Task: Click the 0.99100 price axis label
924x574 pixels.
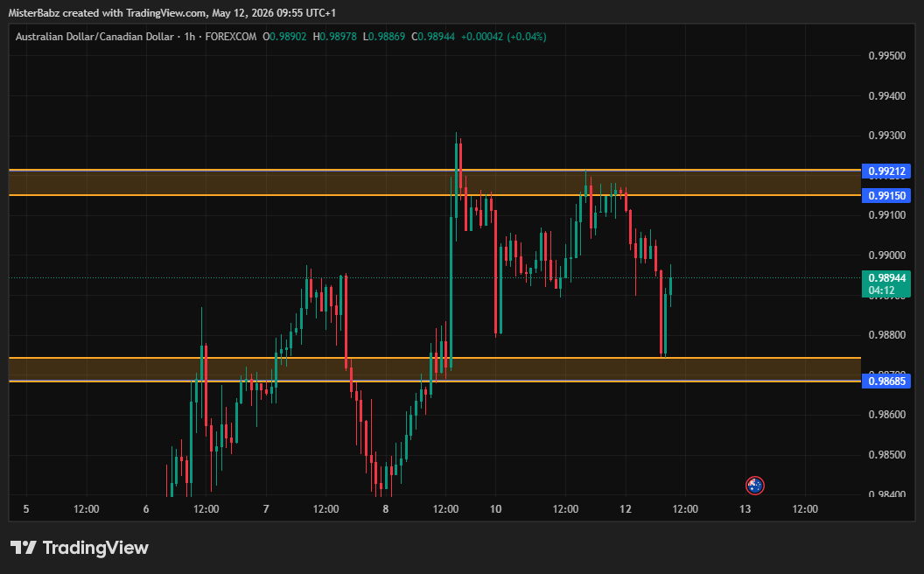Action: click(x=887, y=215)
